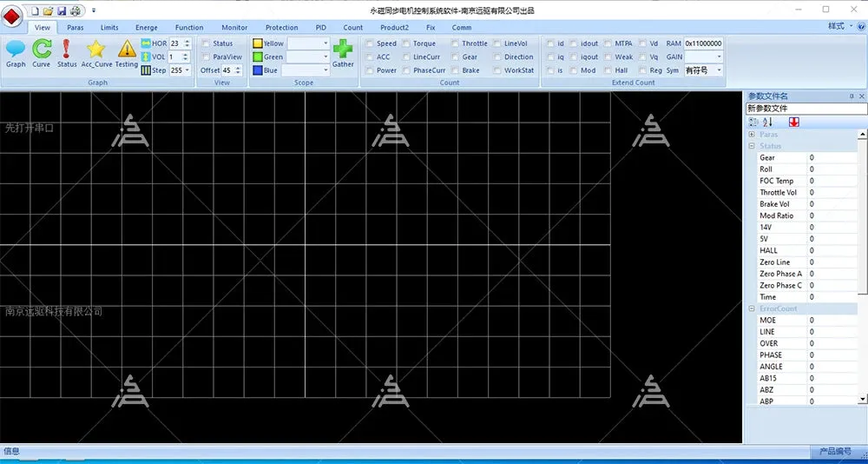The width and height of the screenshot is (868, 464).
Task: Open the GAIN dropdown
Action: click(719, 56)
